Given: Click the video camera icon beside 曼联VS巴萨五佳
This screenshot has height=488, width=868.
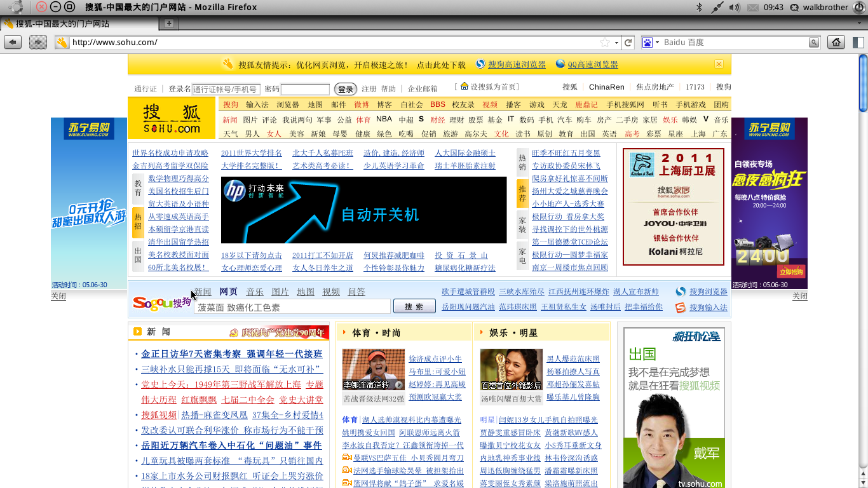Looking at the screenshot, I should point(347,457).
